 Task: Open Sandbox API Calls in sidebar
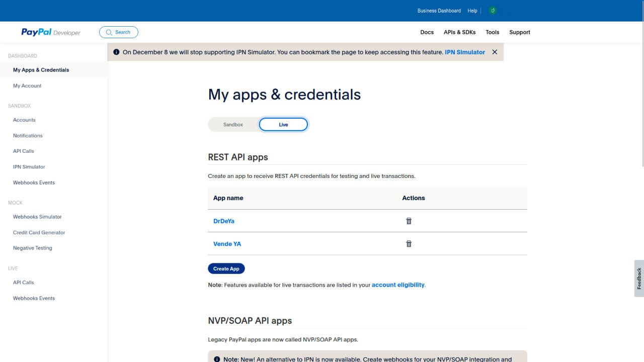[x=23, y=151]
